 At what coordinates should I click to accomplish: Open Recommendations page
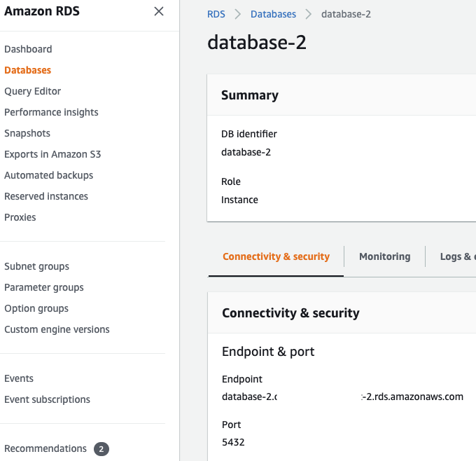pyautogui.click(x=45, y=448)
